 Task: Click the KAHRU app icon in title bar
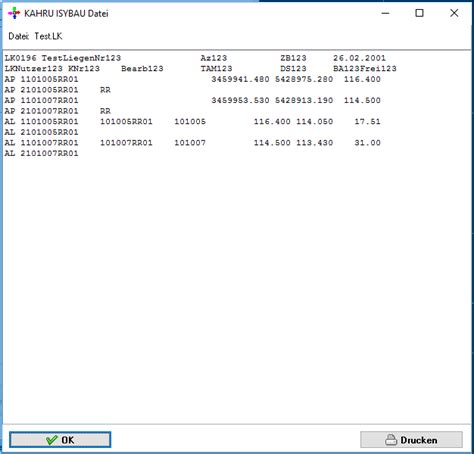click(x=14, y=13)
